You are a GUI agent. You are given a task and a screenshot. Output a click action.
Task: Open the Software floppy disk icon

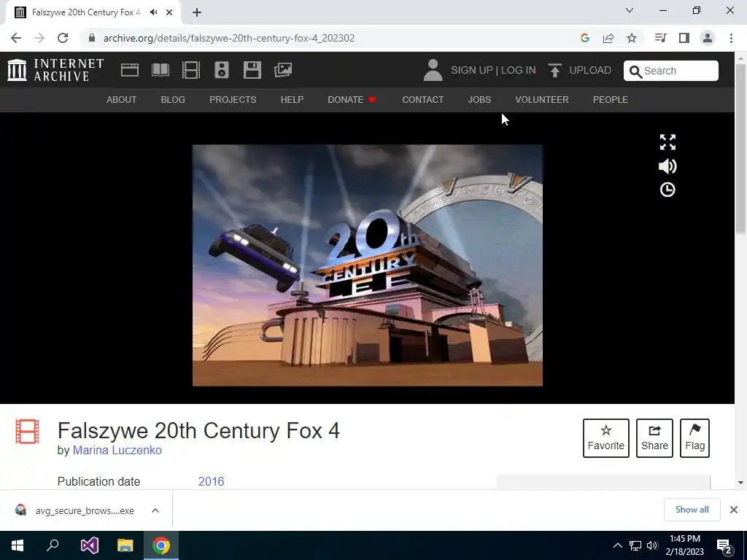click(x=252, y=70)
